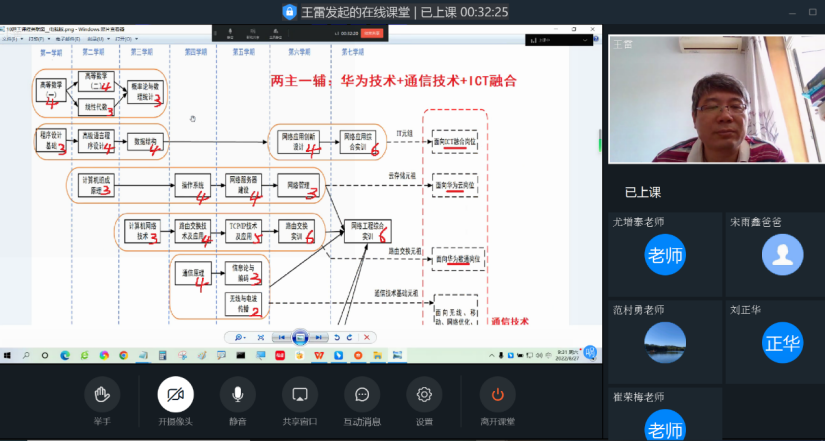This screenshot has width=825, height=441.
Task: Expand the dropdown chevron on black sharing panel
Action: 585,41
